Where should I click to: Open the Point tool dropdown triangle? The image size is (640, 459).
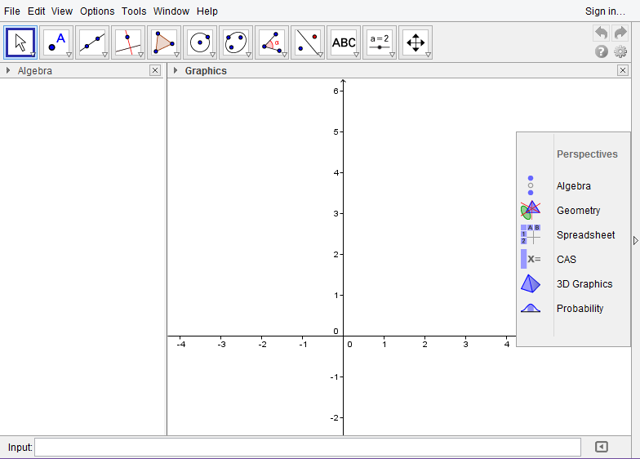[69, 55]
